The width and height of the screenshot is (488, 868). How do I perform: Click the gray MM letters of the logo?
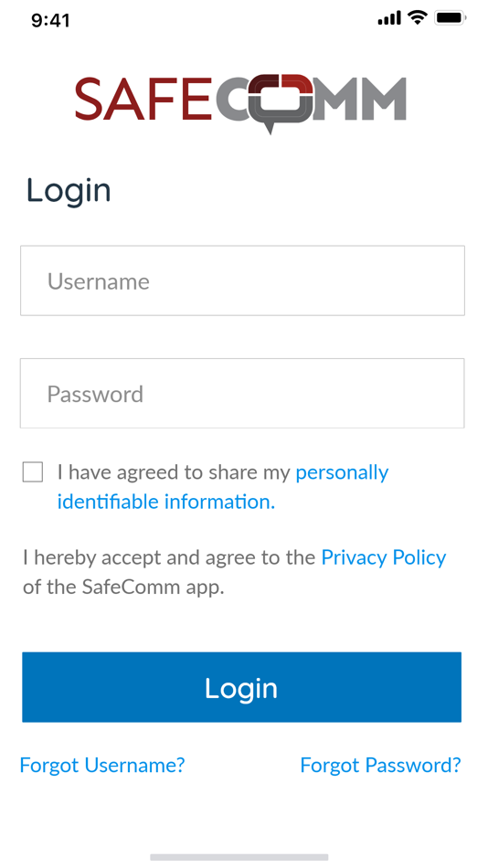pyautogui.click(x=360, y=99)
